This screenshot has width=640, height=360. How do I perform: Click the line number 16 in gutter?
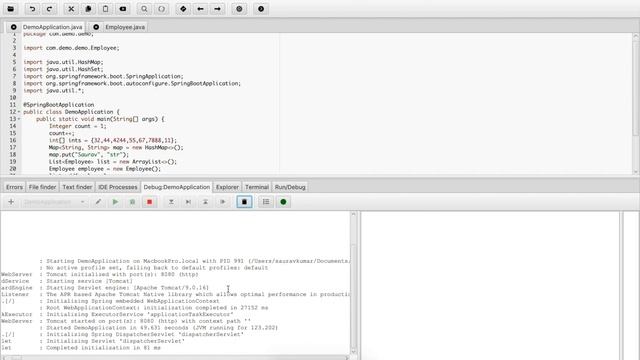click(x=13, y=140)
